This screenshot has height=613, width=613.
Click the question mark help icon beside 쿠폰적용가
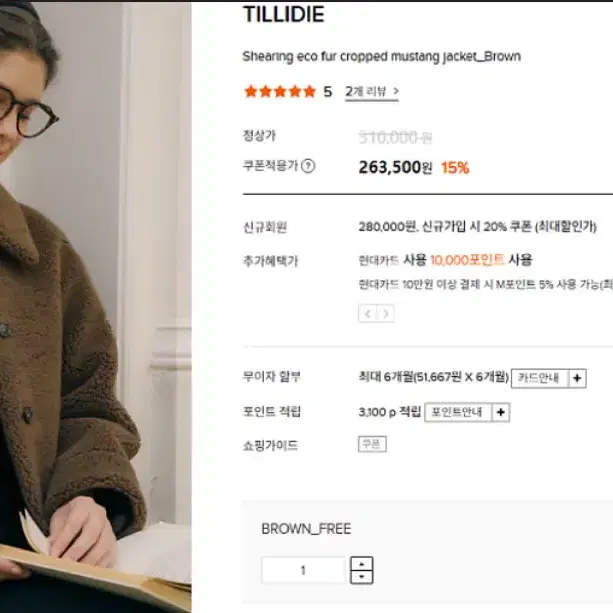point(308,166)
